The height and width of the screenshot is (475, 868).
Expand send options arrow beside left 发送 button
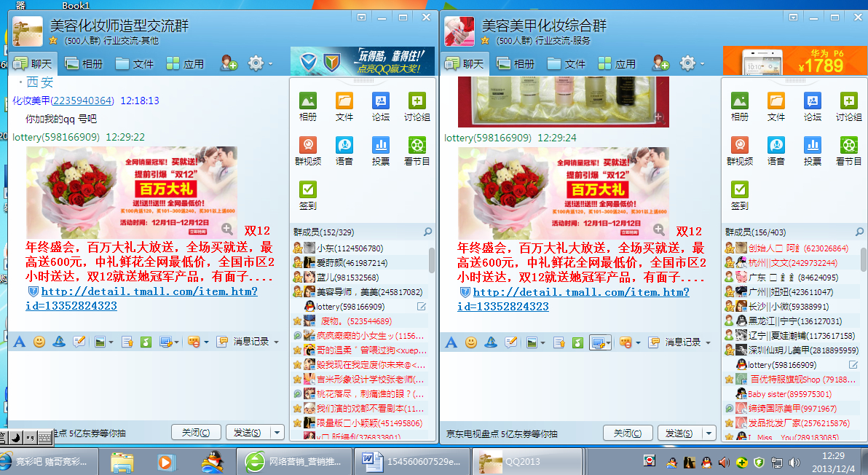[x=277, y=433]
